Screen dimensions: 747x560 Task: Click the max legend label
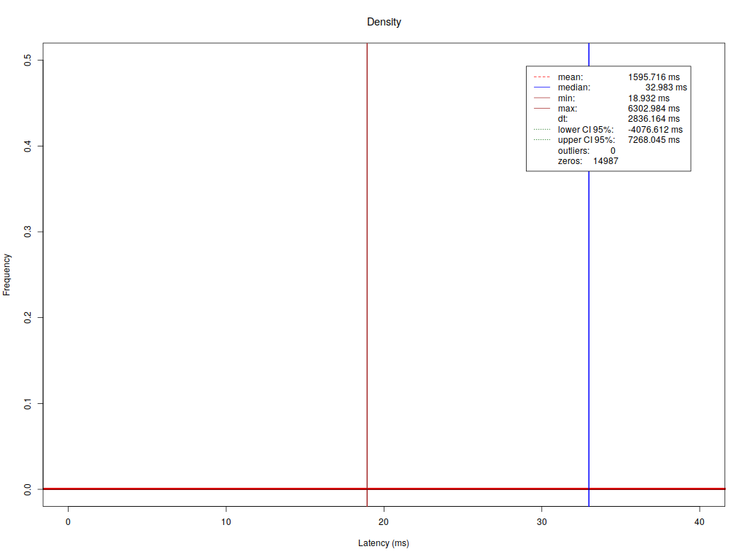point(568,109)
